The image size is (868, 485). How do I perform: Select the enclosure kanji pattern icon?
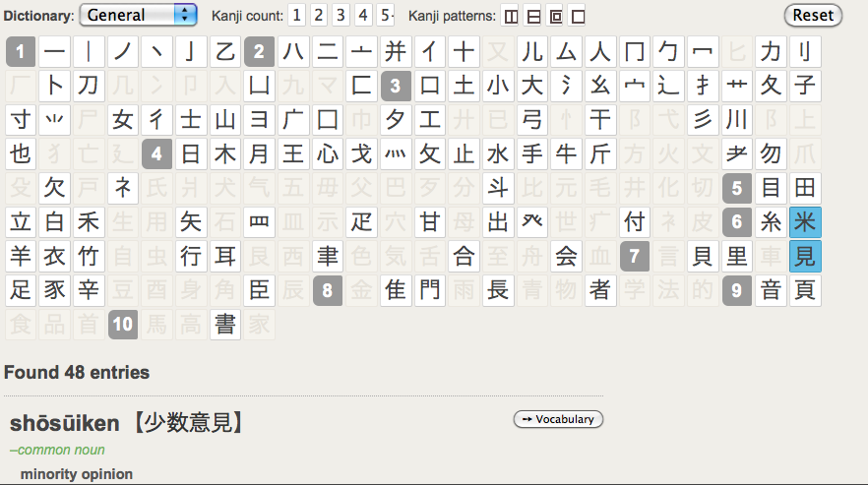click(555, 16)
